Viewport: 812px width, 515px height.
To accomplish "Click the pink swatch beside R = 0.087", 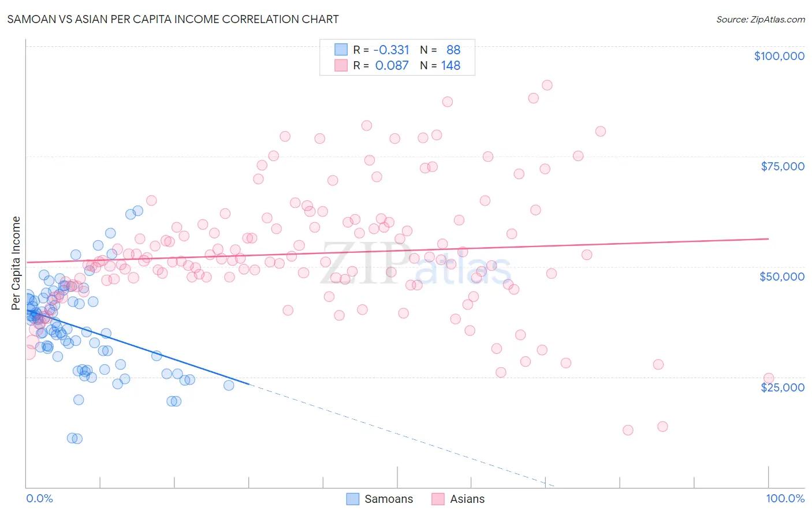I will pyautogui.click(x=341, y=65).
